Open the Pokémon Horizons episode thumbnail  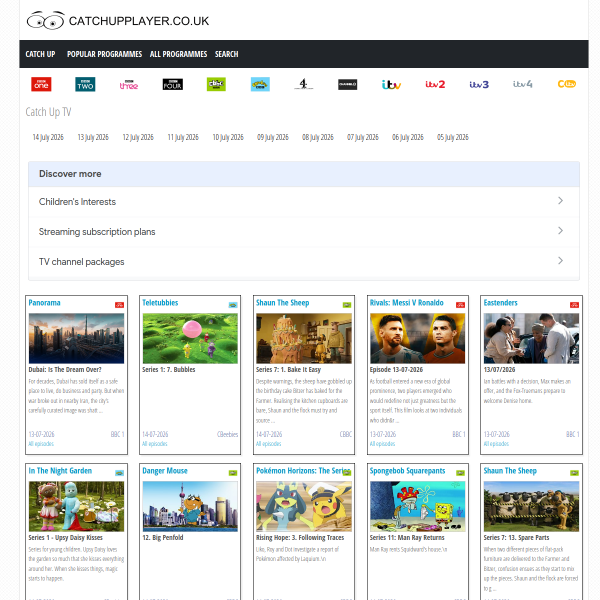click(x=304, y=506)
